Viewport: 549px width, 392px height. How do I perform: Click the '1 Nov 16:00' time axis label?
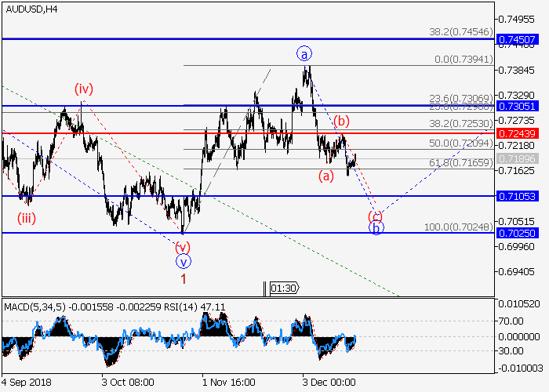[228, 382]
